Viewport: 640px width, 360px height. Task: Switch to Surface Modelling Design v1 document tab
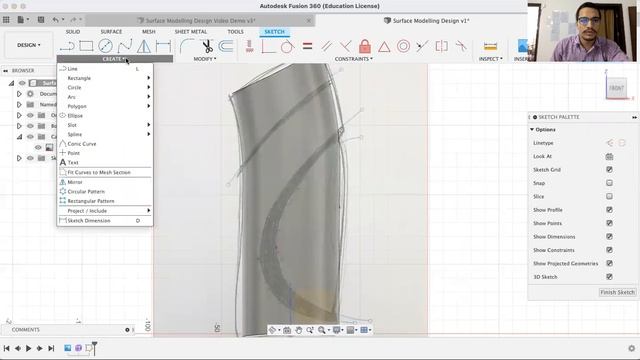pos(427,20)
